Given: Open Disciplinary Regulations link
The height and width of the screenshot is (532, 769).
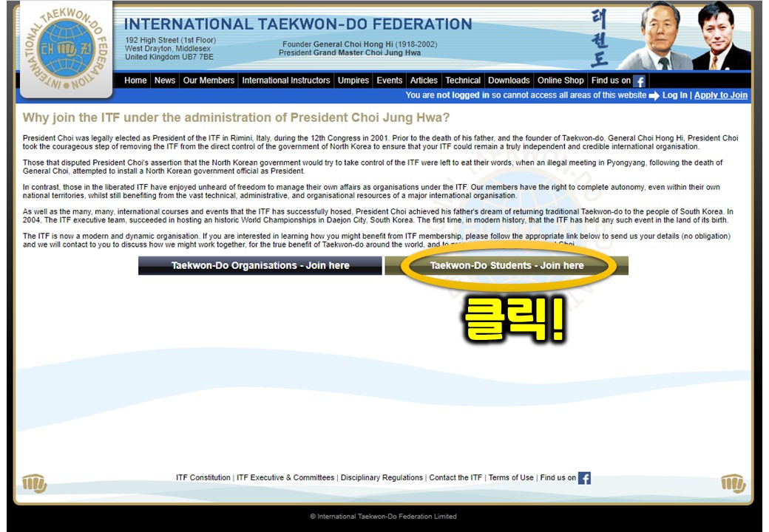Looking at the screenshot, I should (x=382, y=477).
